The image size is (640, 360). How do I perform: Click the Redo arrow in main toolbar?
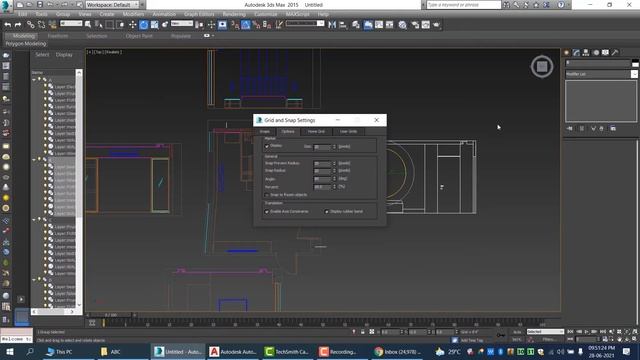click(x=18, y=25)
